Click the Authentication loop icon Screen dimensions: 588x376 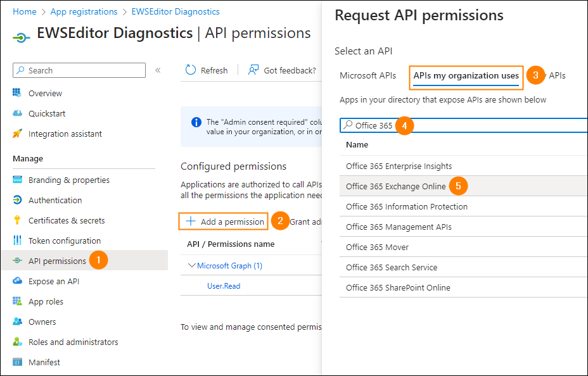point(17,200)
